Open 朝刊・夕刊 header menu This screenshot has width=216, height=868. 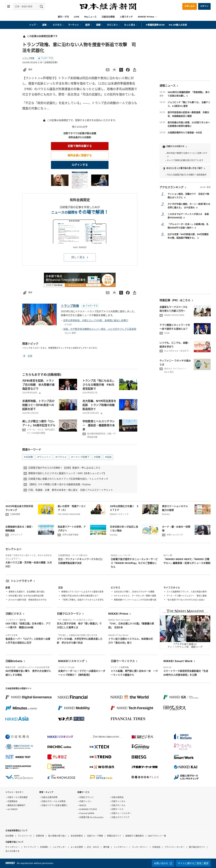tap(63, 16)
